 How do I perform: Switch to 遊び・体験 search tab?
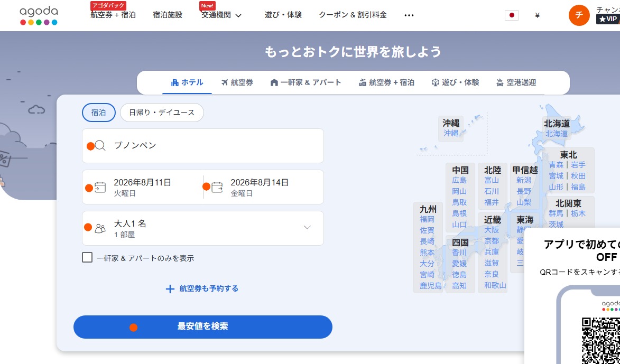point(455,82)
